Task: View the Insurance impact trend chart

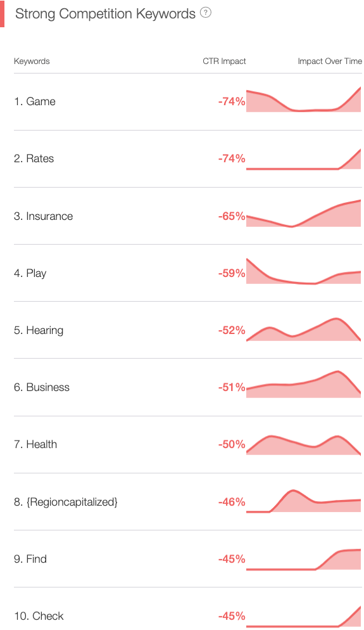Action: (x=303, y=214)
